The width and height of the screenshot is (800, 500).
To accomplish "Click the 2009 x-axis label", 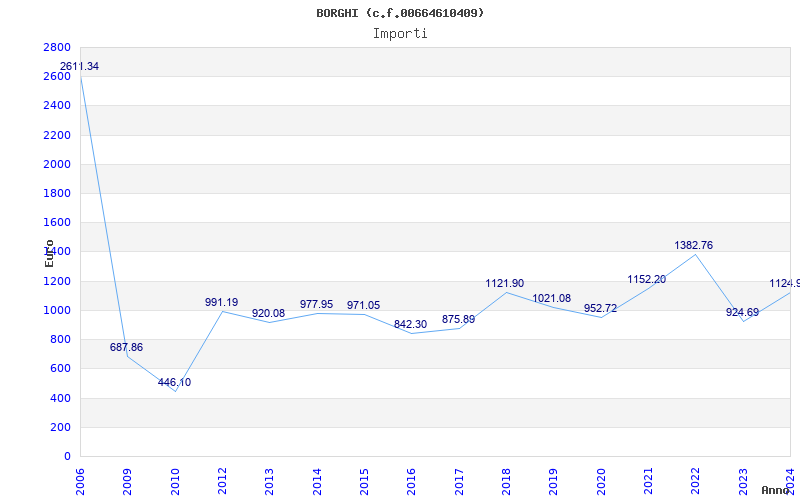I will pos(128,482).
